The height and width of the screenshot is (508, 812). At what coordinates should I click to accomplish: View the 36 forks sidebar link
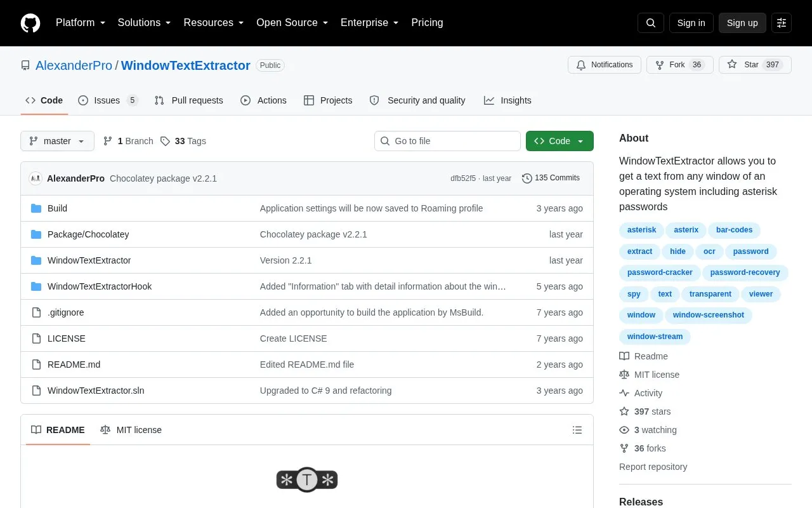pos(643,448)
